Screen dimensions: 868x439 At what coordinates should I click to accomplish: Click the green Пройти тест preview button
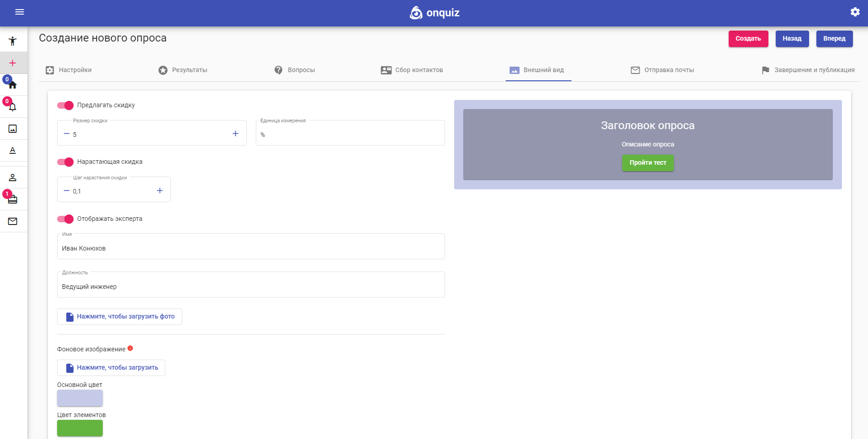click(648, 163)
